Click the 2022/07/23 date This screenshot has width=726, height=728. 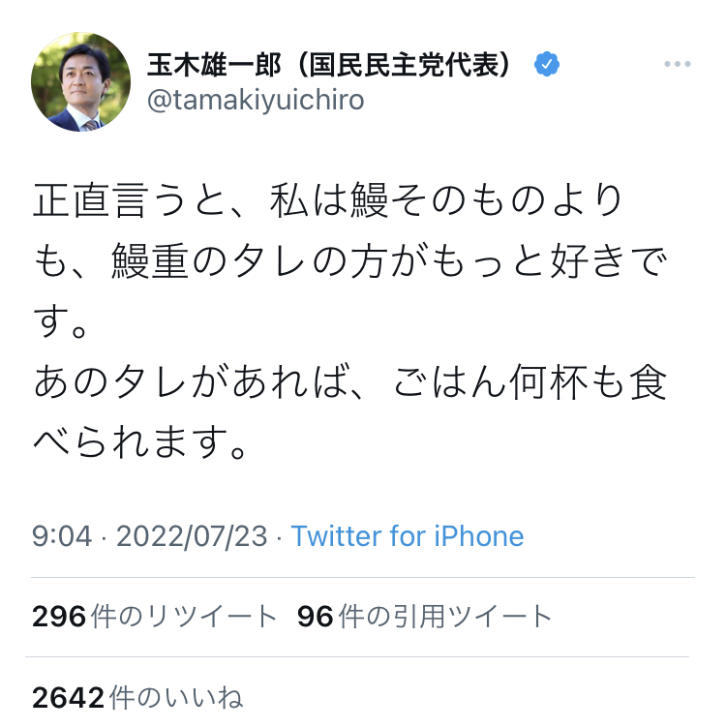point(192,536)
